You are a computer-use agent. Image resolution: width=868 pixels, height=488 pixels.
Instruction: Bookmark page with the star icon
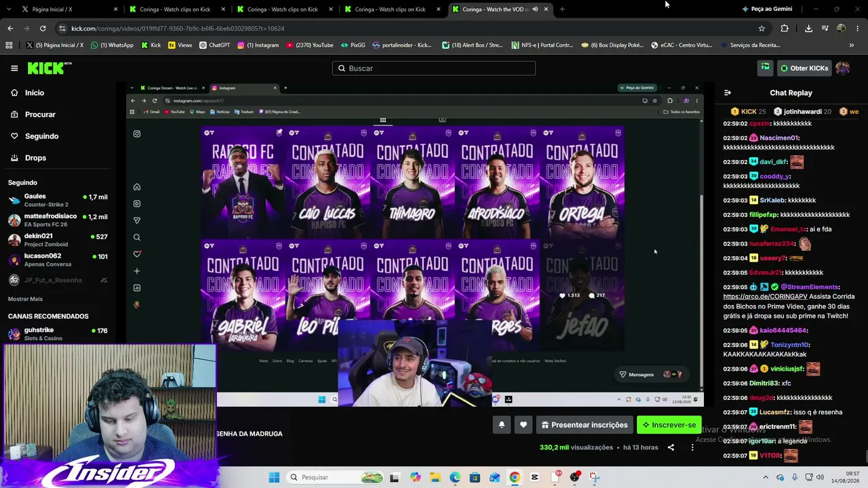click(x=762, y=28)
